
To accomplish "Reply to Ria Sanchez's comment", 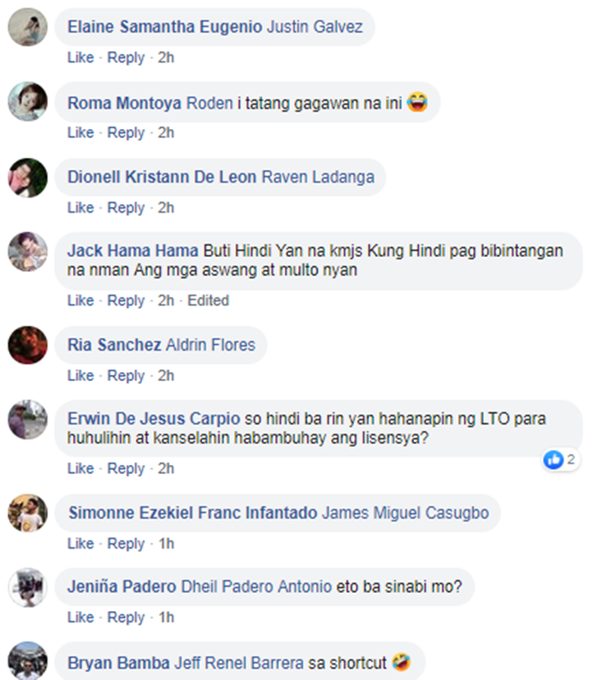I will (x=126, y=375).
